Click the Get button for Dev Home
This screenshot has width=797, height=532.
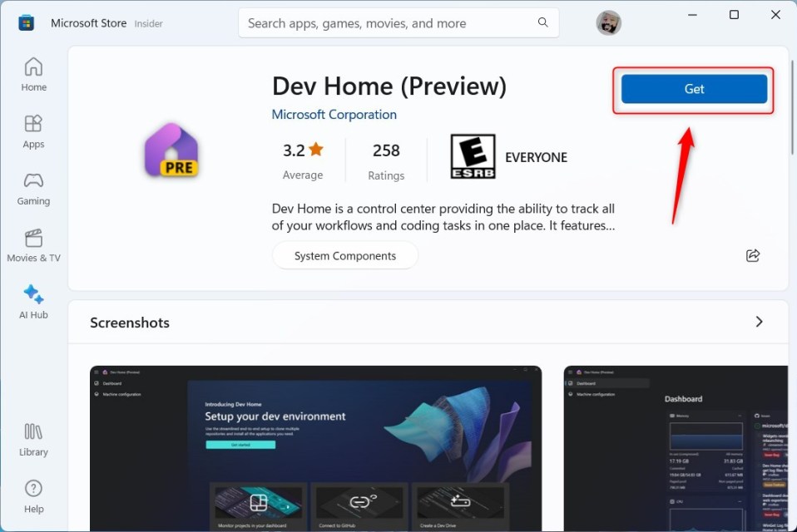[x=693, y=89]
